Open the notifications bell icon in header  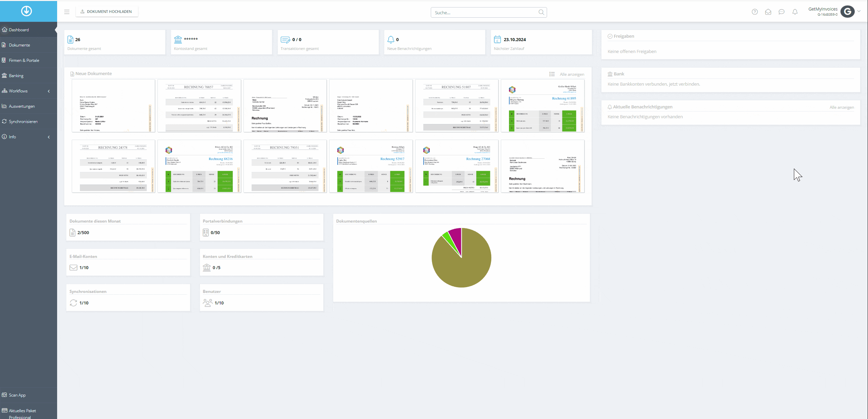click(x=795, y=12)
